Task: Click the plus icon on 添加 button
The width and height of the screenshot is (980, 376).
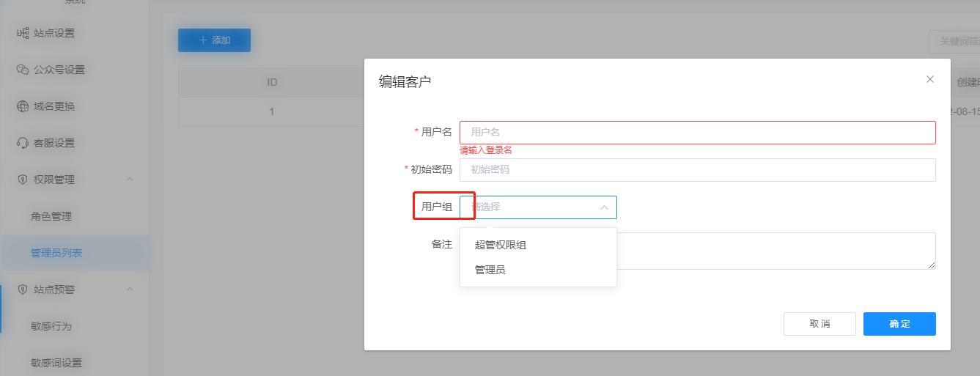Action: pos(203,40)
